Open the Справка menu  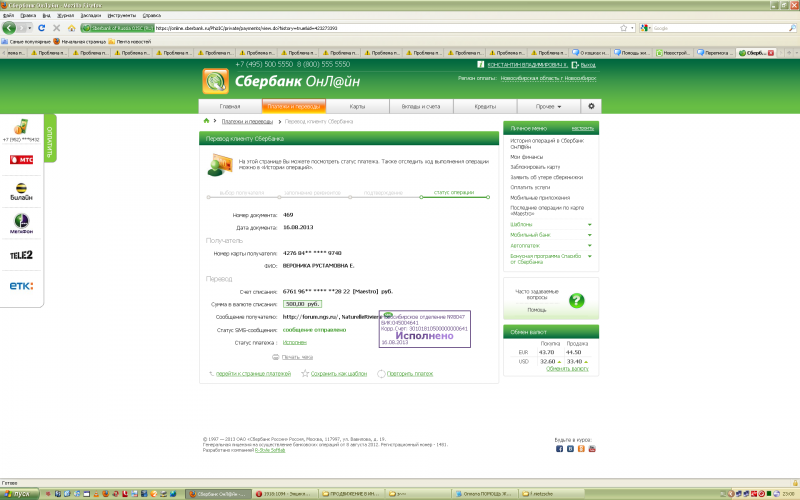coord(152,15)
